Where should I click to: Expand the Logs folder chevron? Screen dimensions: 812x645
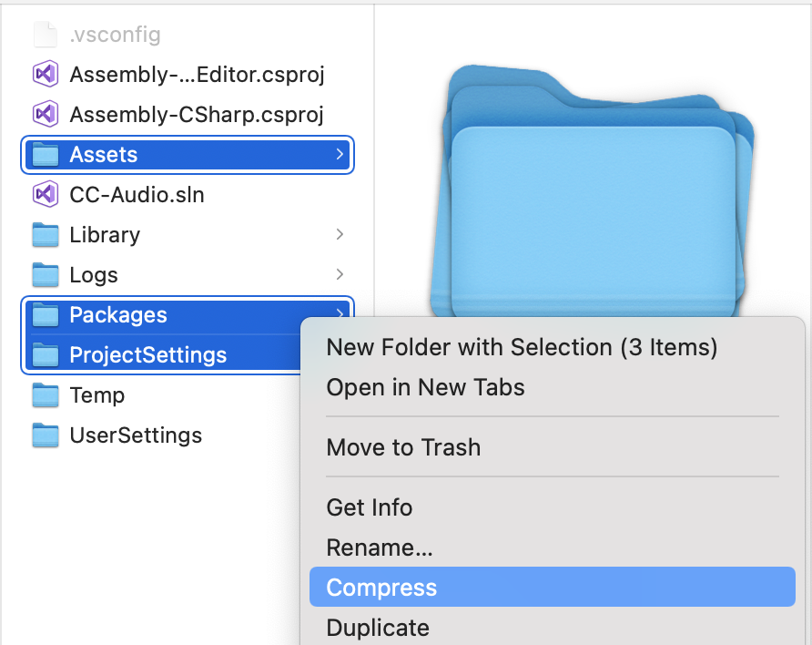click(x=340, y=274)
